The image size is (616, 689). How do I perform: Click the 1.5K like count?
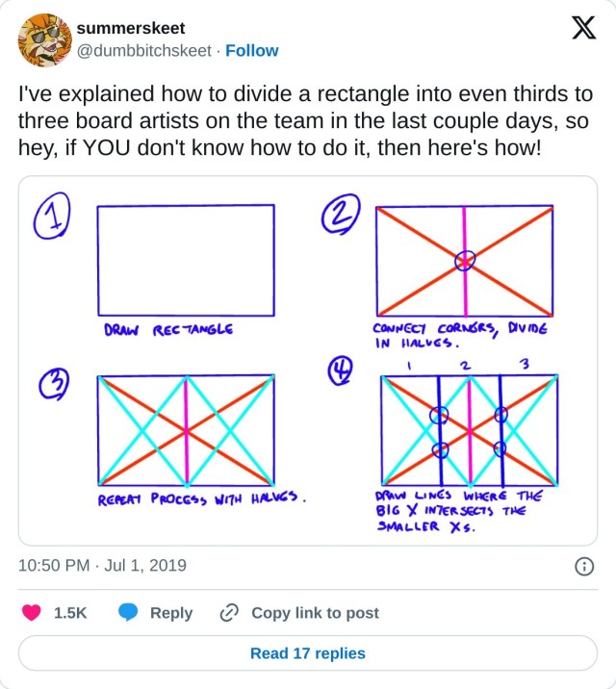coord(70,613)
